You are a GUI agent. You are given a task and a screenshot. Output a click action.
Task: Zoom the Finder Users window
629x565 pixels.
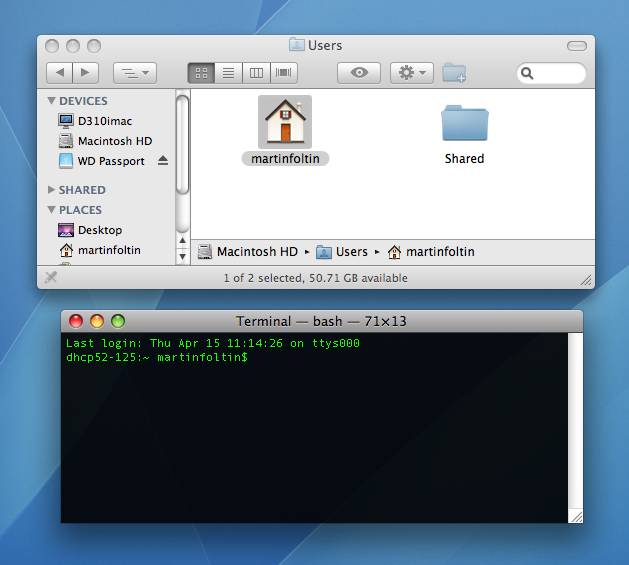click(94, 46)
